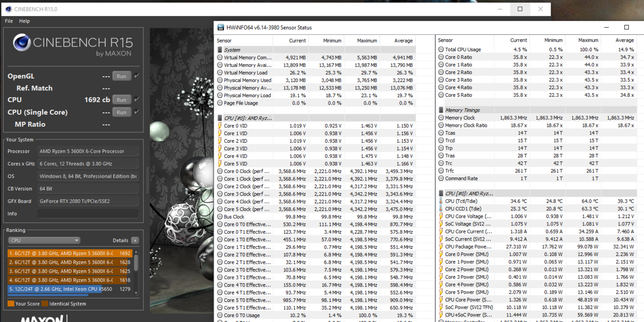Select the ranking entry scoring 1618
The image size is (644, 322).
point(70,280)
